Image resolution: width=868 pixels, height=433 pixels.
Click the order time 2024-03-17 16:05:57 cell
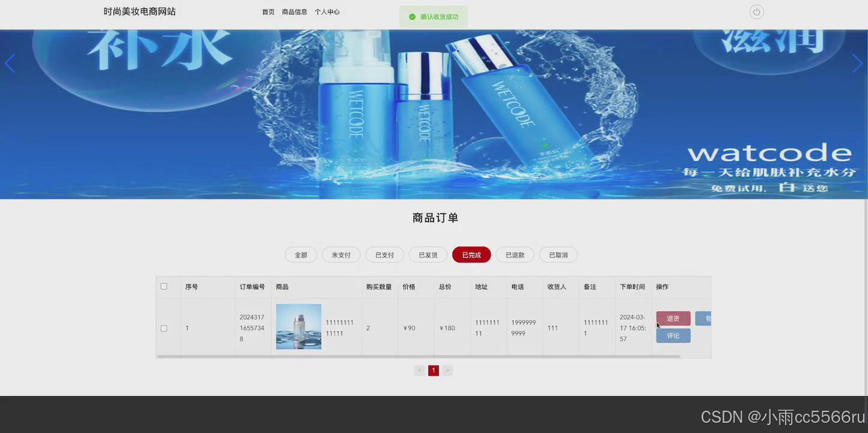tap(633, 328)
